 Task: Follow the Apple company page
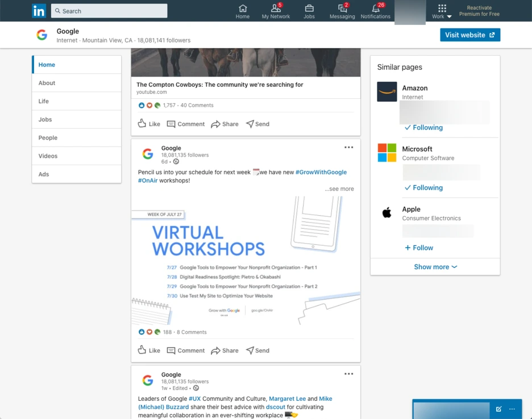(x=419, y=248)
